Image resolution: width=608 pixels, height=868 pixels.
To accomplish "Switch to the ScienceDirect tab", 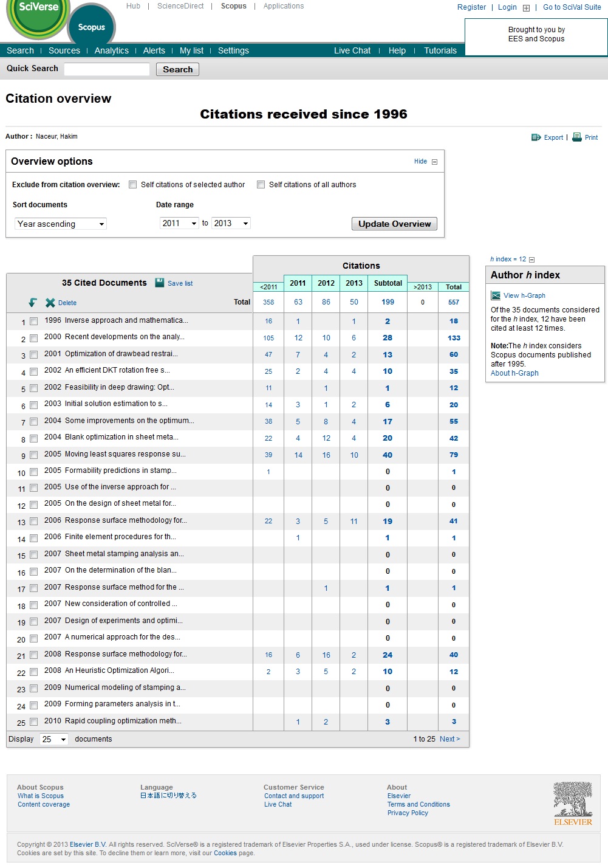I will click(x=180, y=6).
